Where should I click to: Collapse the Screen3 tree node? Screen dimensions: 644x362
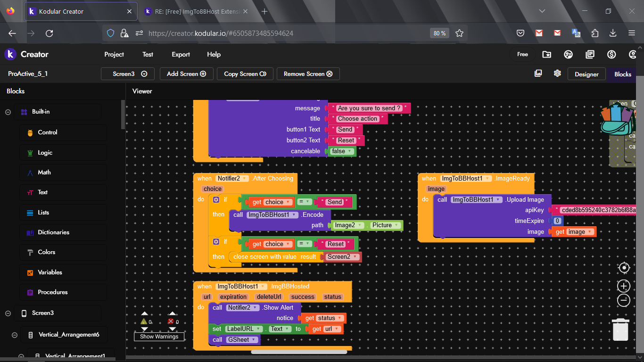pos(8,313)
